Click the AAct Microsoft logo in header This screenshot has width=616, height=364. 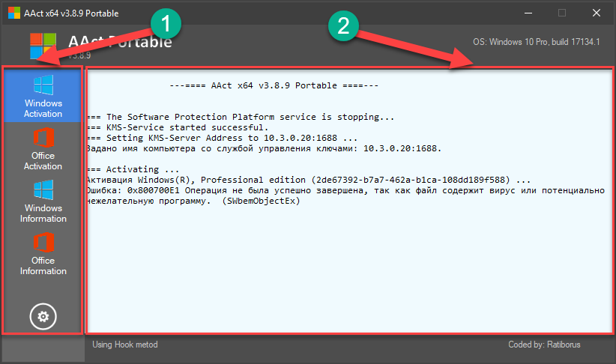point(43,46)
